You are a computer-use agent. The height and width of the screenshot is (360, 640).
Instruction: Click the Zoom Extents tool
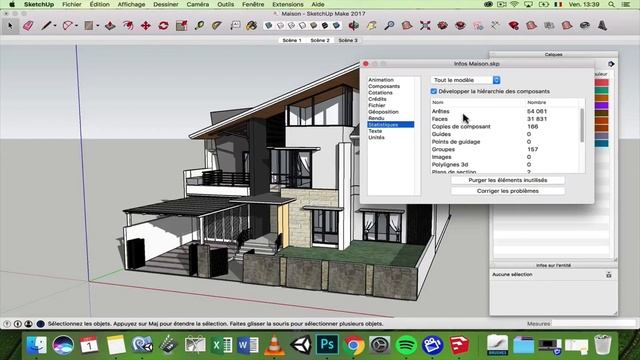pos(425,26)
